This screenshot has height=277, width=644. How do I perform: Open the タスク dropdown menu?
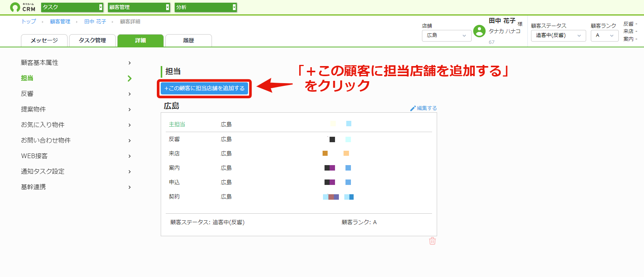click(x=72, y=7)
